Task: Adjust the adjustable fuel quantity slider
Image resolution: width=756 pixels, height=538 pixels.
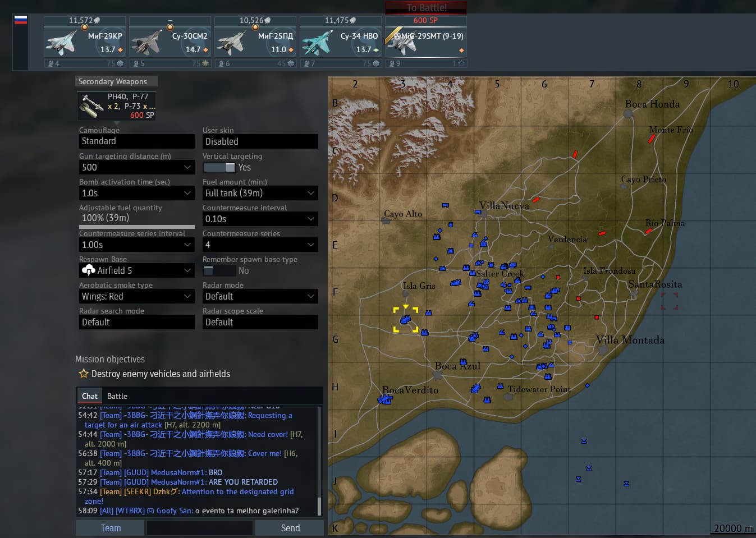Action: click(136, 227)
